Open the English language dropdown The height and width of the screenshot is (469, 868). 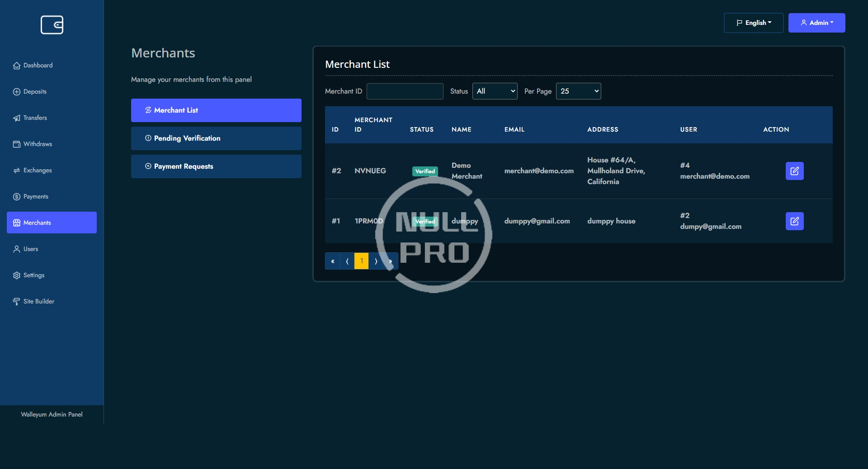pyautogui.click(x=754, y=23)
